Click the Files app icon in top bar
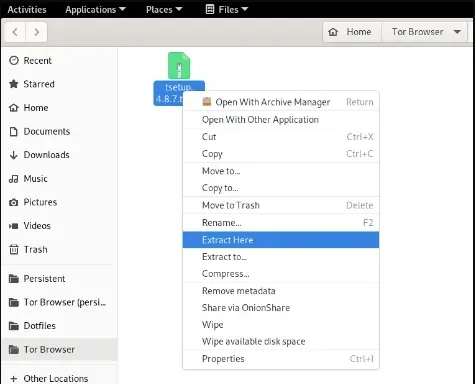475x384 pixels. (x=210, y=9)
